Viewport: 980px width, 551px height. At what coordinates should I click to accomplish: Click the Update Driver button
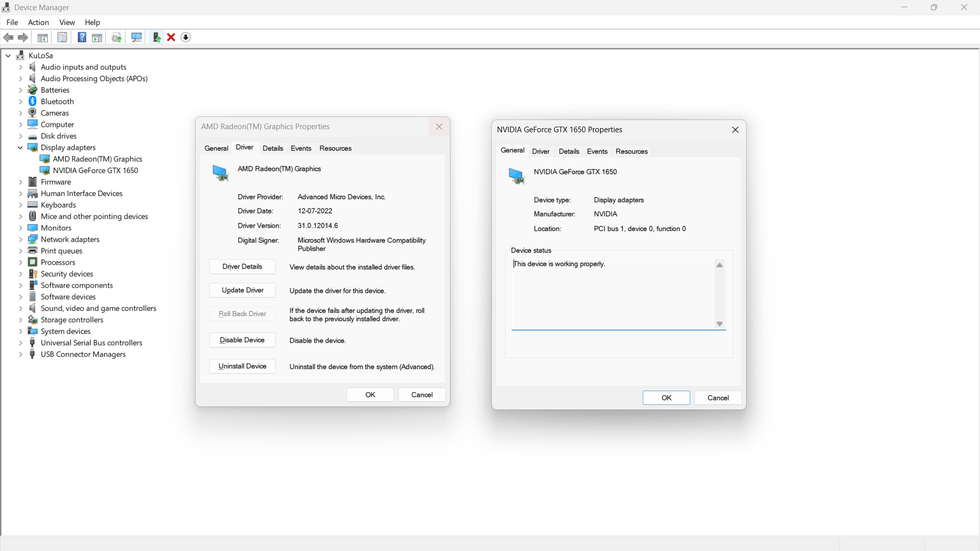click(243, 290)
